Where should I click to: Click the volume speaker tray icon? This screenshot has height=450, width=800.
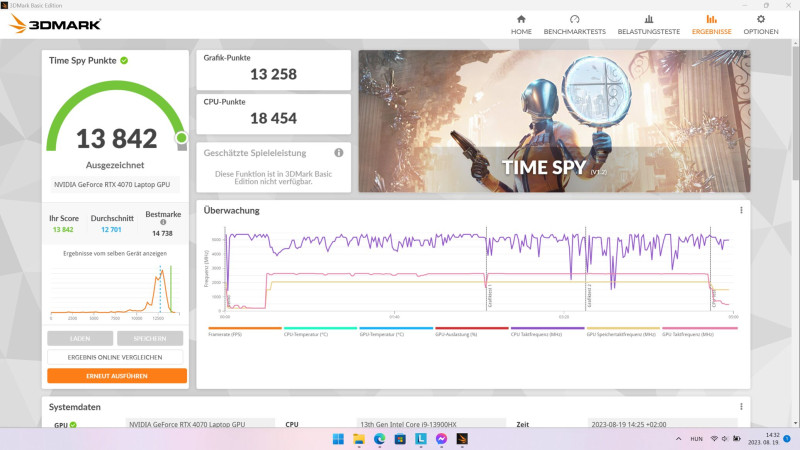tap(724, 439)
